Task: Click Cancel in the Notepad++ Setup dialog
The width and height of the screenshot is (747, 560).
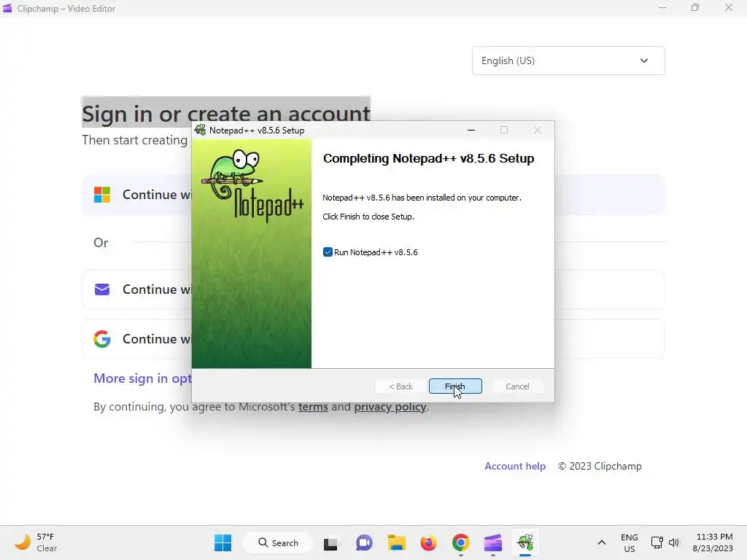Action: tap(517, 386)
